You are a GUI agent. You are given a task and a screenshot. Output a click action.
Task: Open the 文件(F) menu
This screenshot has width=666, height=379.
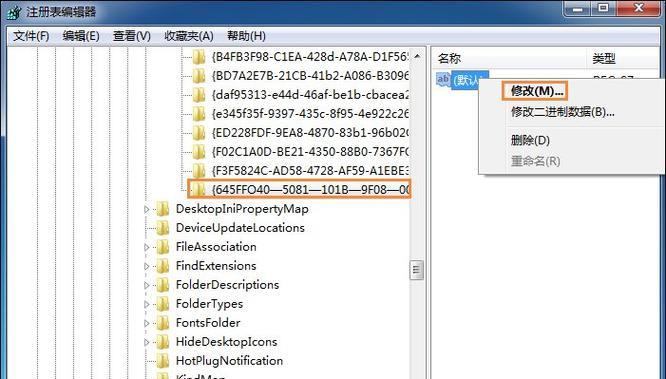click(31, 36)
